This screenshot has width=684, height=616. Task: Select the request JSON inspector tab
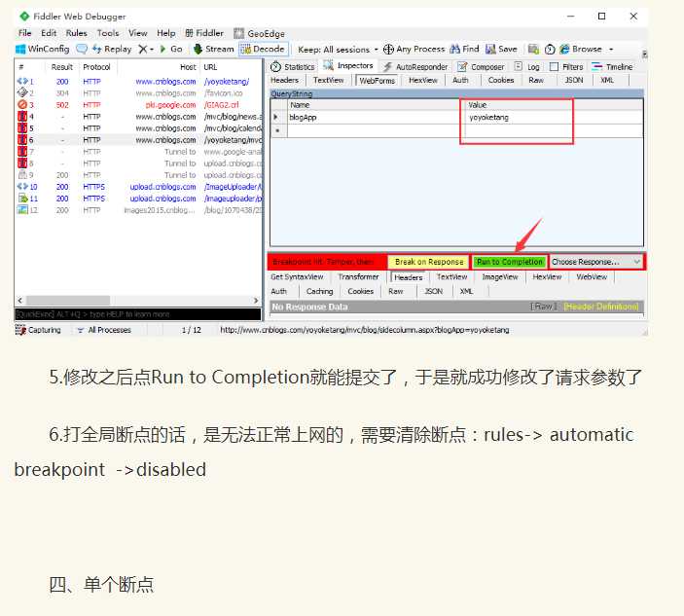click(574, 80)
